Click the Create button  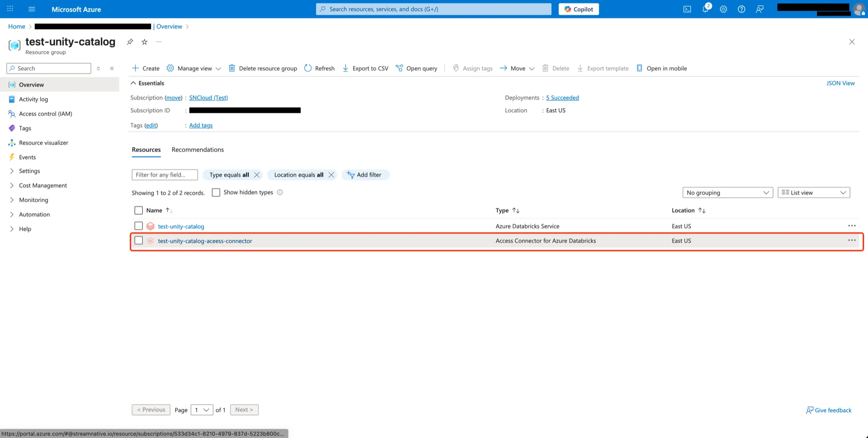(x=146, y=68)
